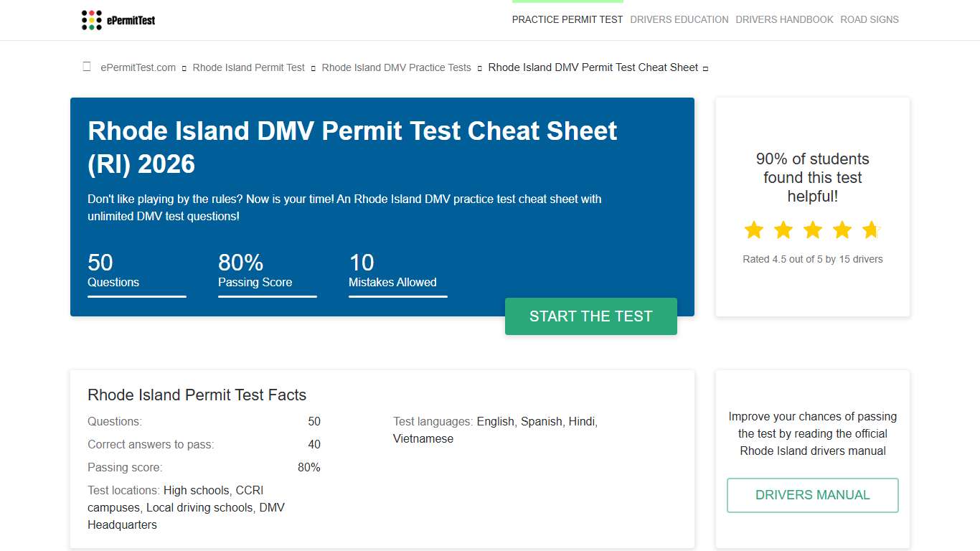Click the green progress bar above the navigation
980x551 pixels.
567,2
